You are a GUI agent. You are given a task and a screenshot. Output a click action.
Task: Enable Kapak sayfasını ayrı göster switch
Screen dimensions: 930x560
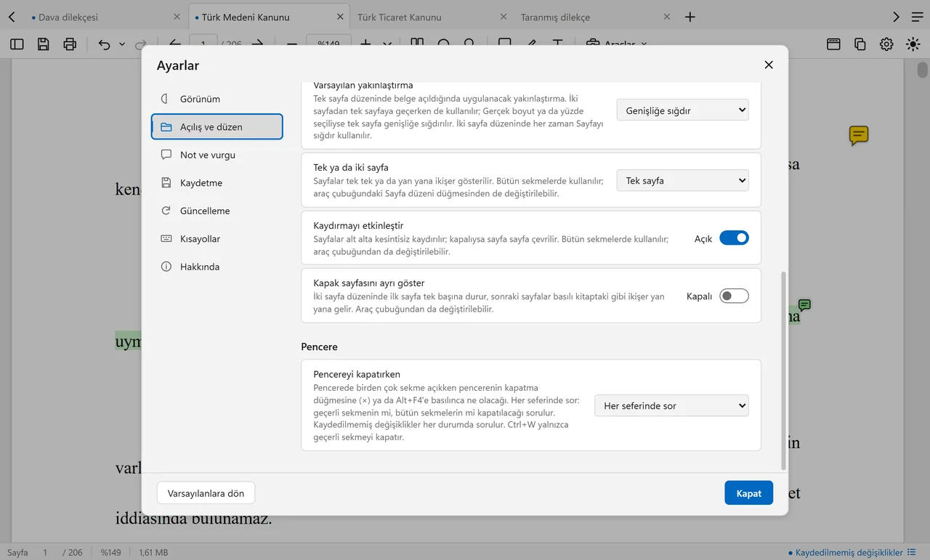coord(734,296)
